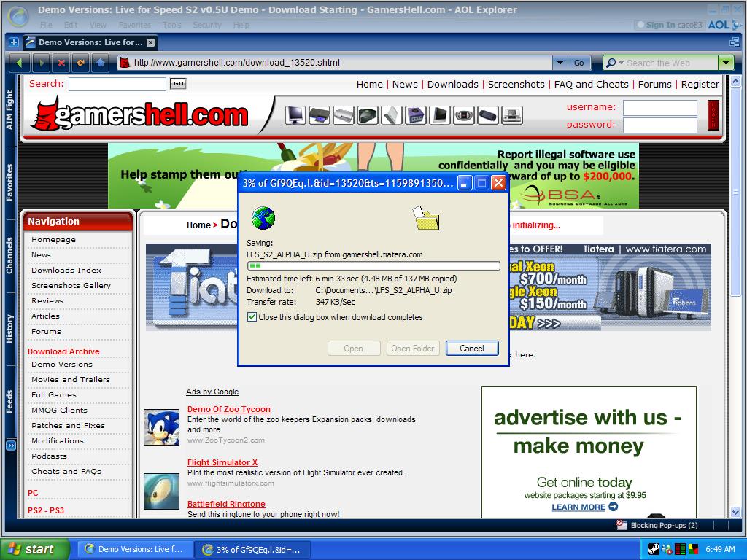
Task: Click the black Xbox console icon
Action: [368, 115]
